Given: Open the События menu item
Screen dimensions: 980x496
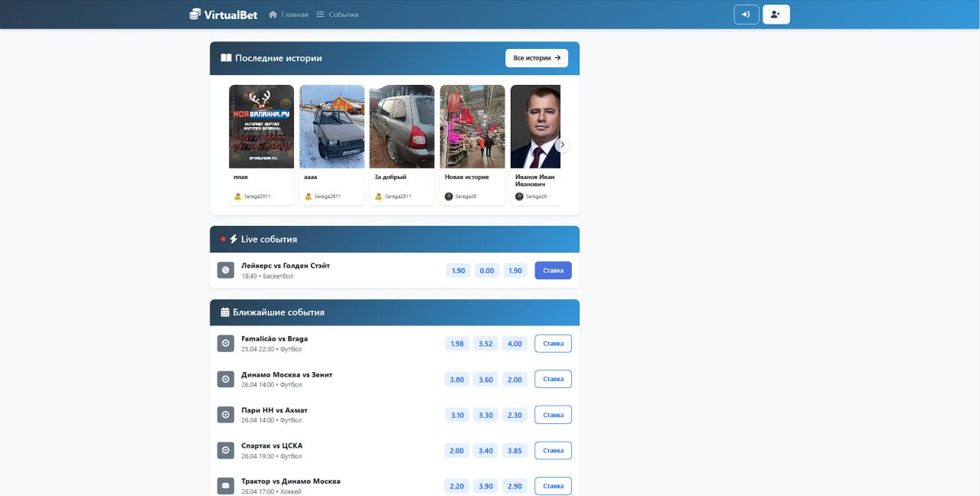Looking at the screenshot, I should click(338, 15).
